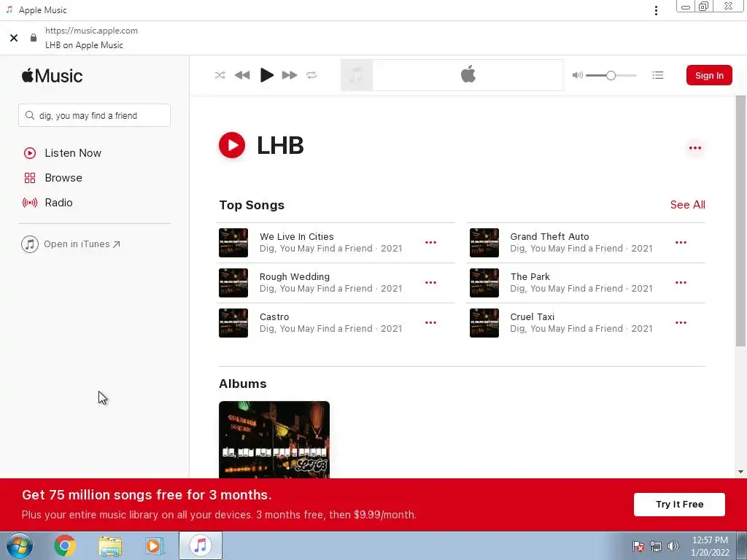Image resolution: width=747 pixels, height=560 pixels.
Task: Select the song title Cruel Taxi
Action: point(532,316)
